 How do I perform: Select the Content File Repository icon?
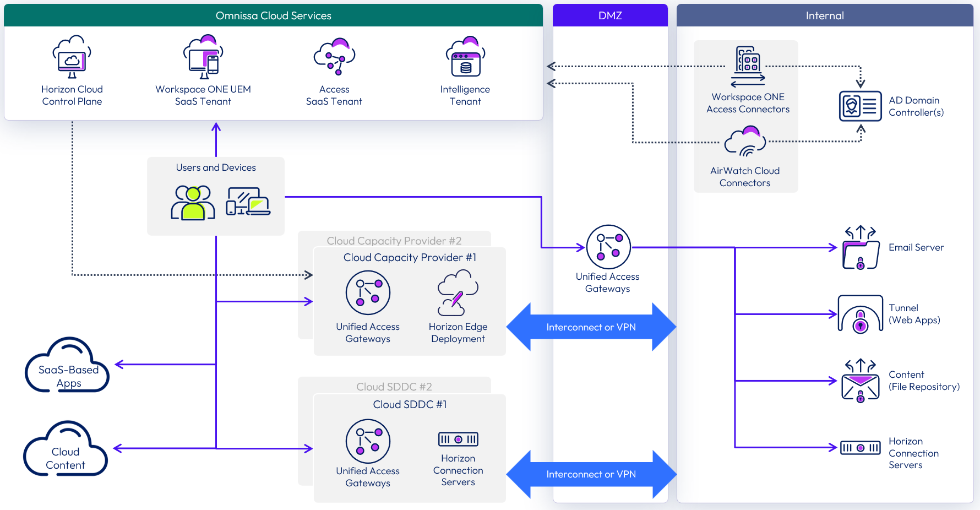click(860, 380)
